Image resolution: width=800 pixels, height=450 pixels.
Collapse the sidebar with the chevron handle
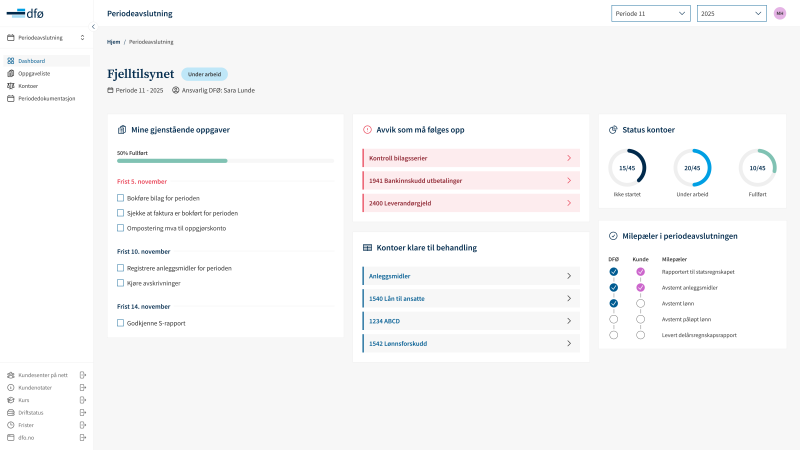93,27
